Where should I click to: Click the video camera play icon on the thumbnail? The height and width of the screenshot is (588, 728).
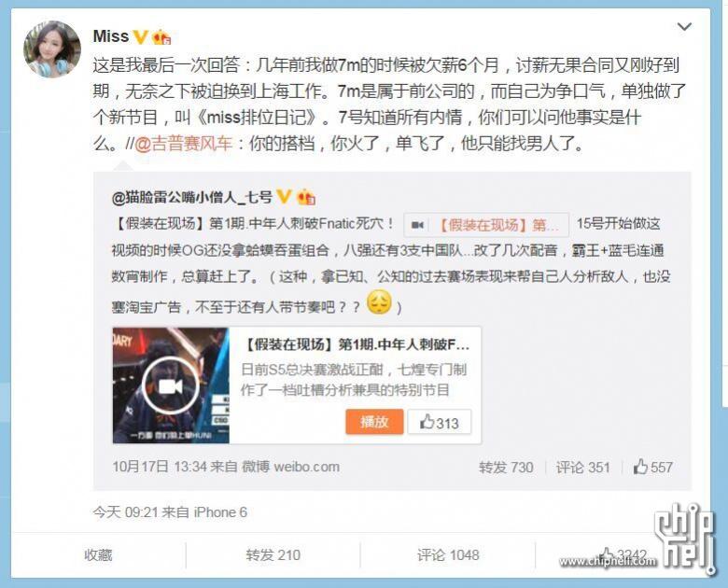coord(171,385)
